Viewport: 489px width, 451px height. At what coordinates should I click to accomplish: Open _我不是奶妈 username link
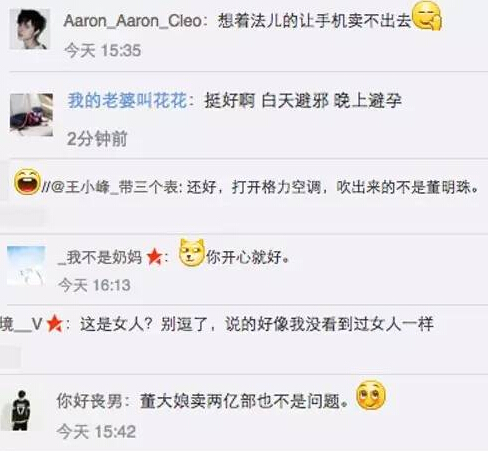[100, 257]
